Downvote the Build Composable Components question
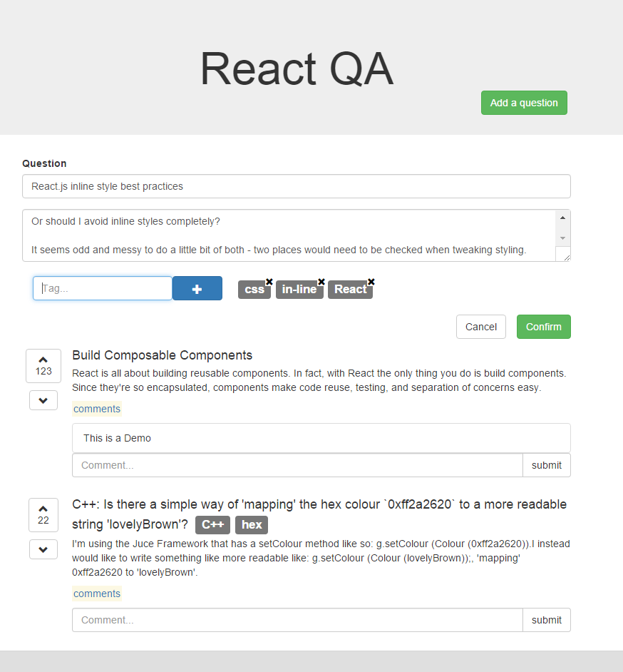Viewport: 623px width, 672px height. coord(43,400)
